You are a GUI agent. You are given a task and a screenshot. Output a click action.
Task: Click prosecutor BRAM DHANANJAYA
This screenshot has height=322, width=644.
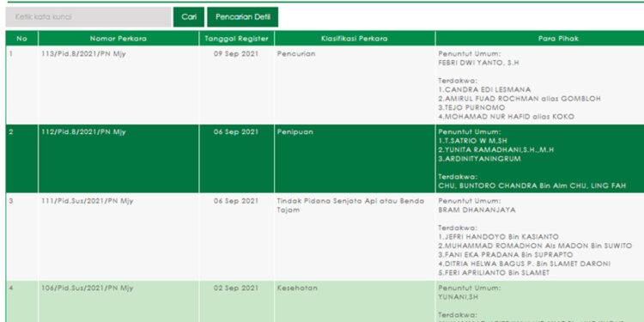click(477, 210)
